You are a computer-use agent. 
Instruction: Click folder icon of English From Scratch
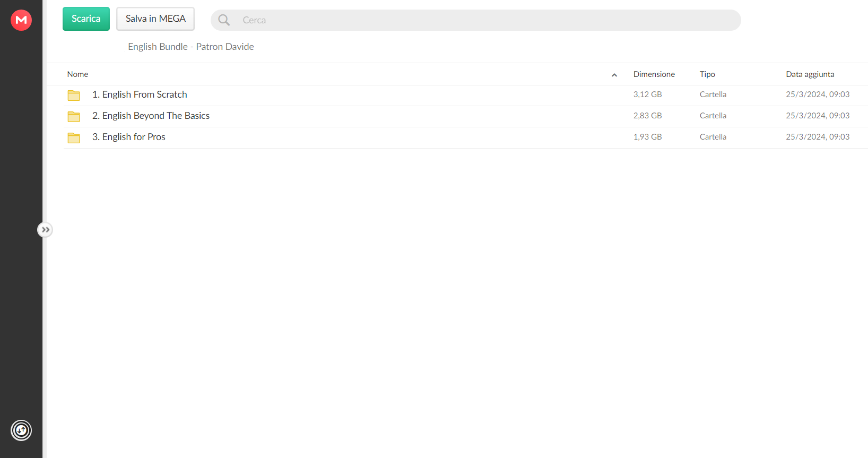[x=74, y=95]
